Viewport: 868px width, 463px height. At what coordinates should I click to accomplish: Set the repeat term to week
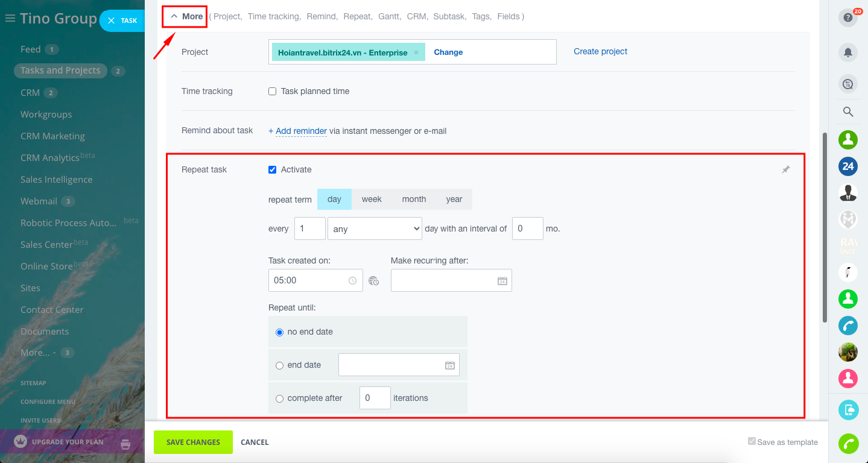click(372, 199)
